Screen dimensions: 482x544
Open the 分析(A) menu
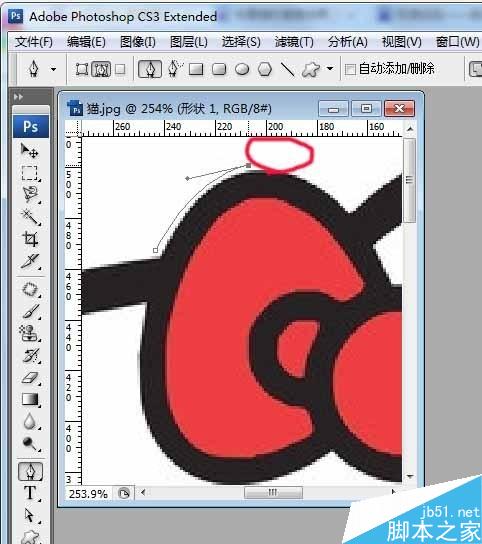click(x=348, y=42)
